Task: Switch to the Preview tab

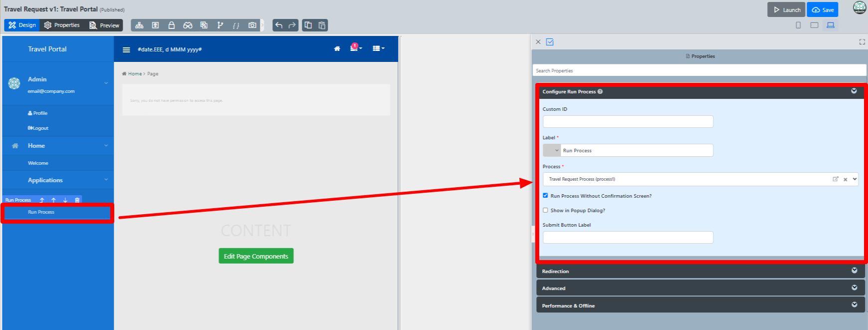Action: tap(104, 25)
